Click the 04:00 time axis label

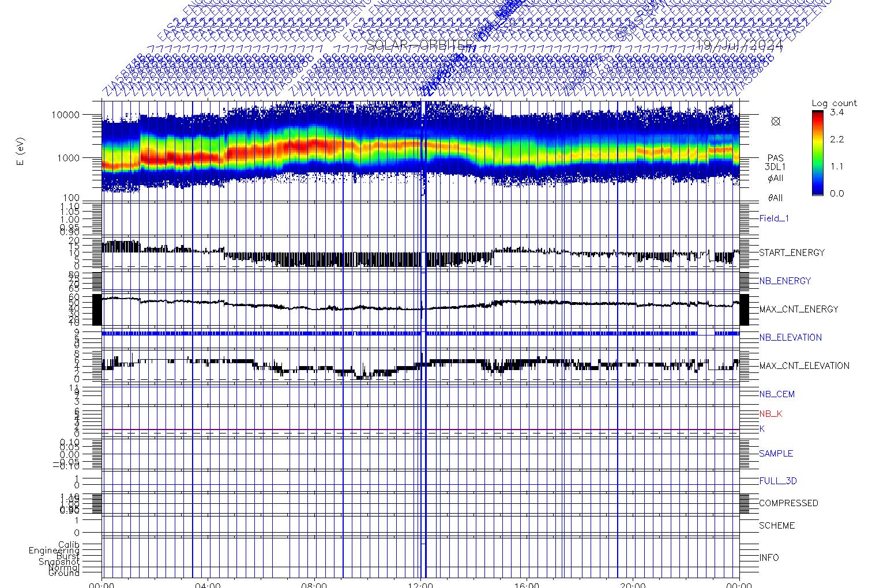pyautogui.click(x=208, y=585)
